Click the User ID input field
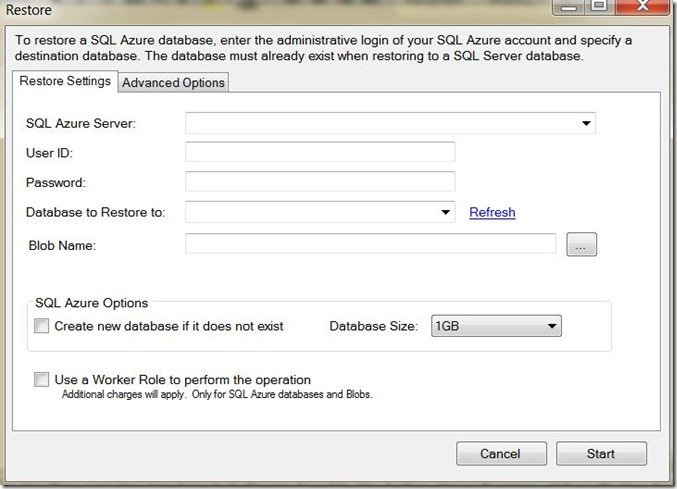Viewport: 677px width, 489px height. [320, 152]
